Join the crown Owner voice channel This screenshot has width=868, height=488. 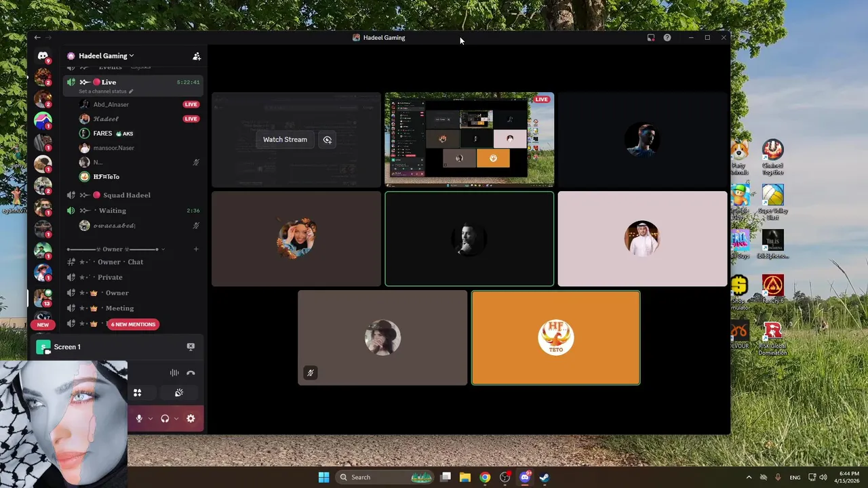pos(134,293)
